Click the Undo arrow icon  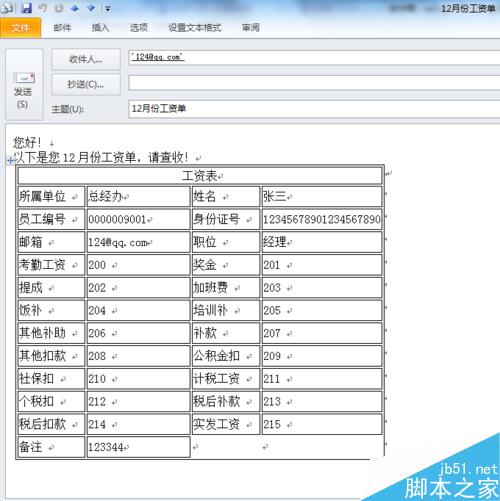43,8
